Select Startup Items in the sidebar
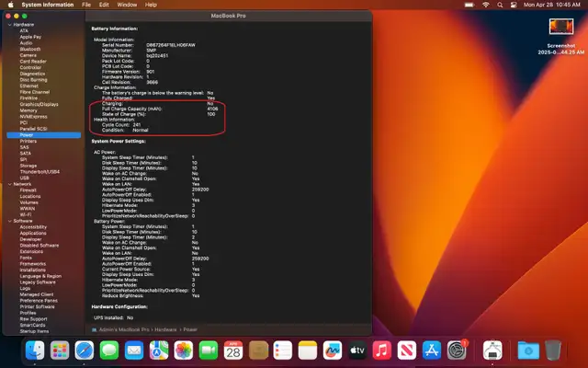This screenshot has height=368, width=588. 34,331
